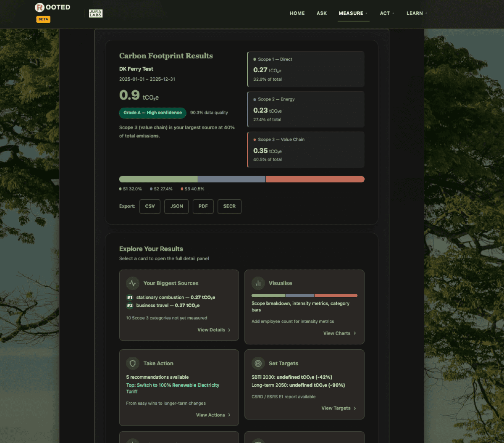Open the LEARN dropdown
This screenshot has width=504, height=443.
(416, 13)
